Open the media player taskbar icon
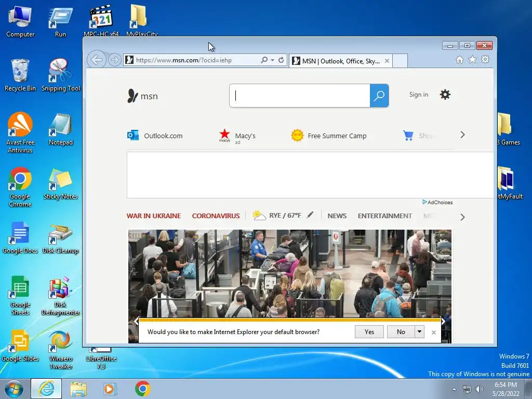Image resolution: width=532 pixels, height=399 pixels. (x=110, y=389)
